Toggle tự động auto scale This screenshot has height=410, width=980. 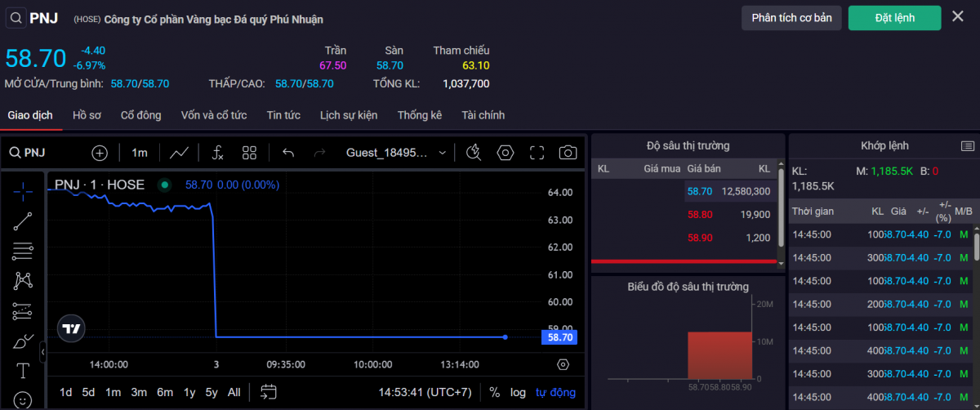tap(555, 392)
